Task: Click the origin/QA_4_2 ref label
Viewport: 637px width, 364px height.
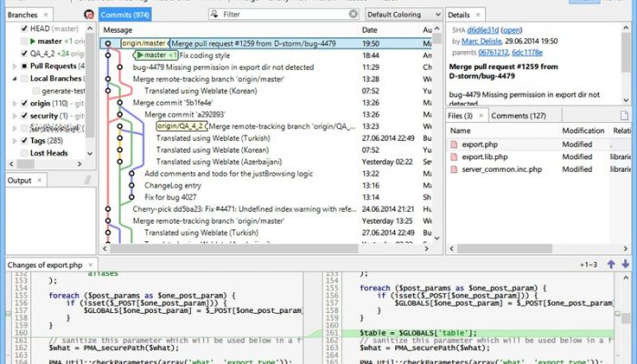Action: click(x=181, y=126)
